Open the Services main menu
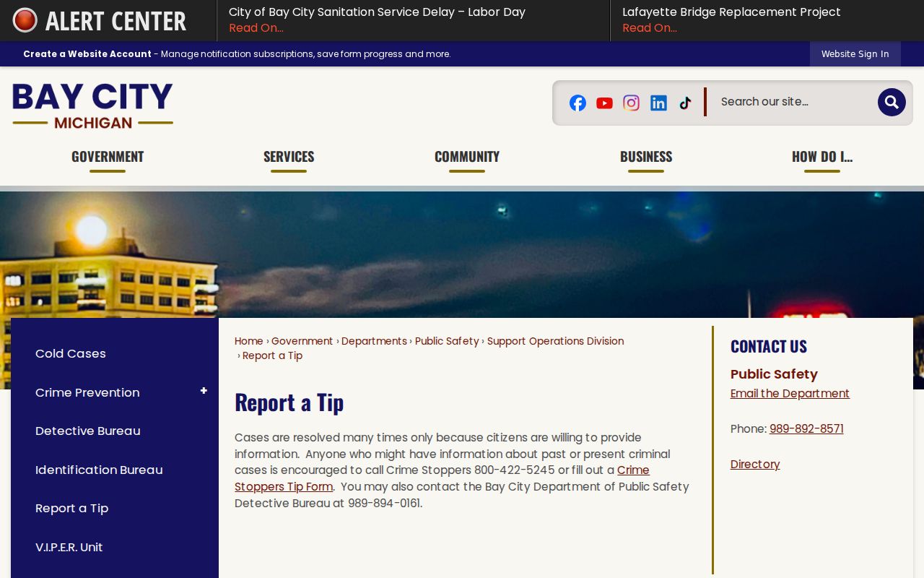The width and height of the screenshot is (924, 578). tap(289, 157)
